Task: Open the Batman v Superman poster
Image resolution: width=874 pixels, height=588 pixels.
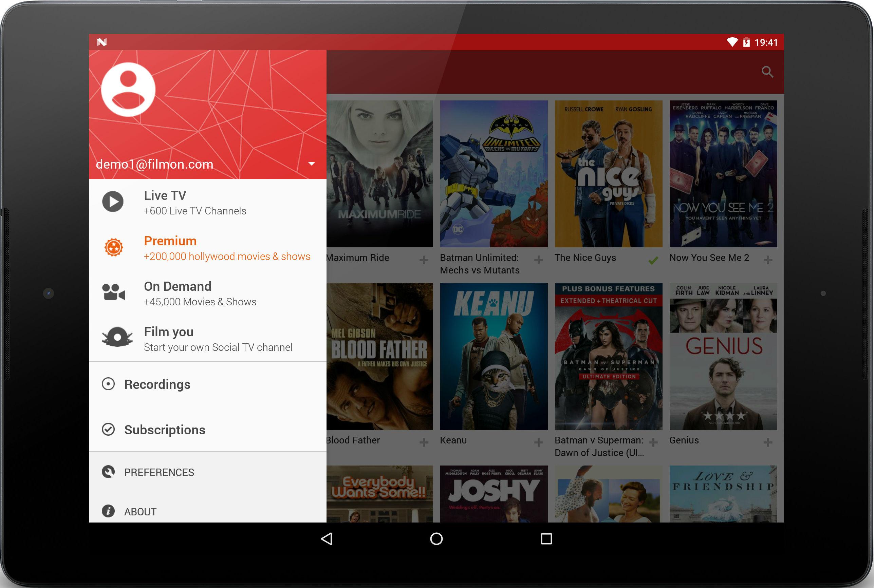Action: coord(608,356)
